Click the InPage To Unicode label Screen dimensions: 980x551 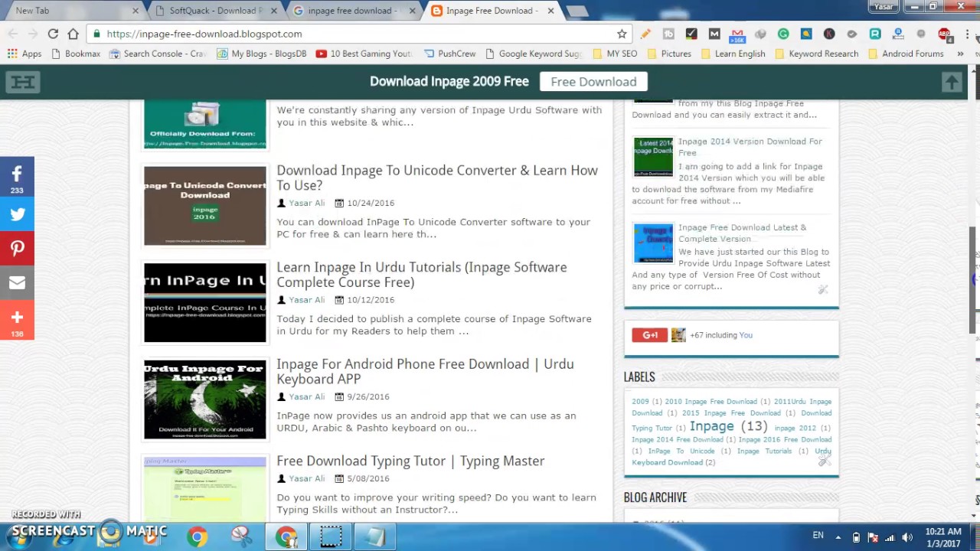pyautogui.click(x=681, y=451)
